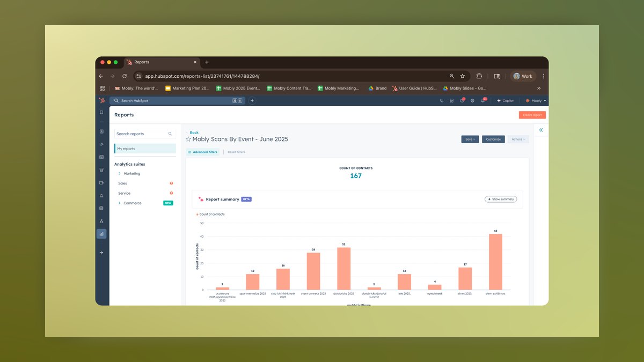This screenshot has height=362, width=644.
Task: Open the Actions dropdown
Action: 518,139
